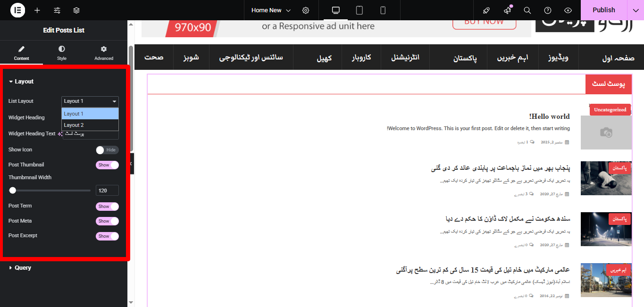Click the Thumbnail Width slider handle
This screenshot has height=307, width=644.
point(13,191)
